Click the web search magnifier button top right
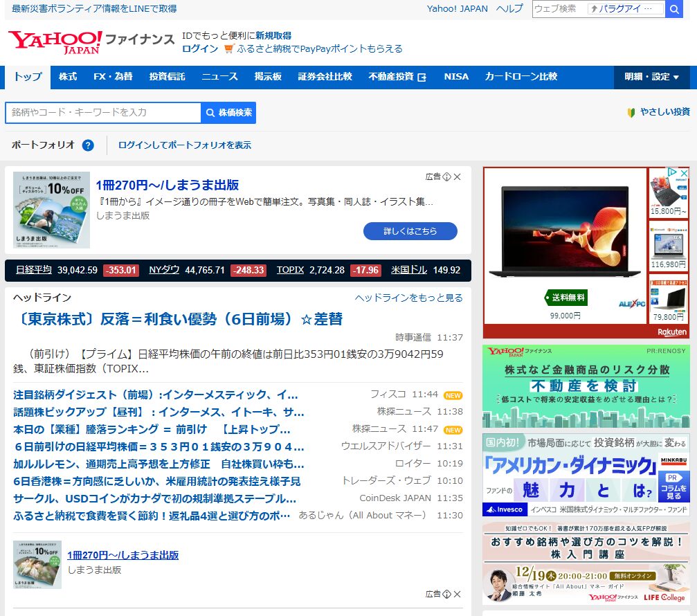 [674, 9]
